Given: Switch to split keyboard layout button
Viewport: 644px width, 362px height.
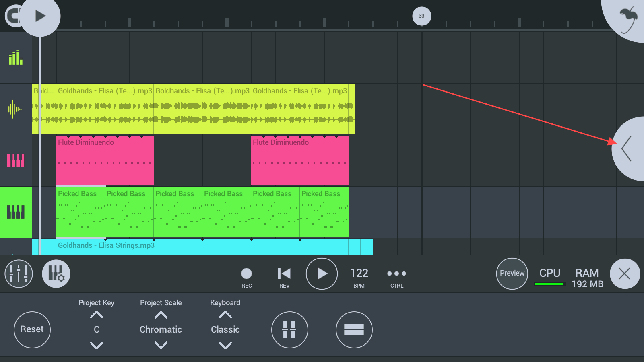Looking at the screenshot, I should pos(289,330).
